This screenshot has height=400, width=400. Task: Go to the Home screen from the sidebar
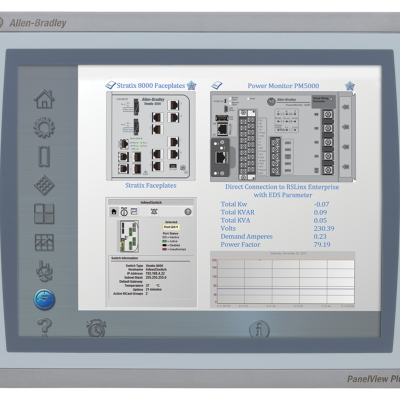point(44,99)
